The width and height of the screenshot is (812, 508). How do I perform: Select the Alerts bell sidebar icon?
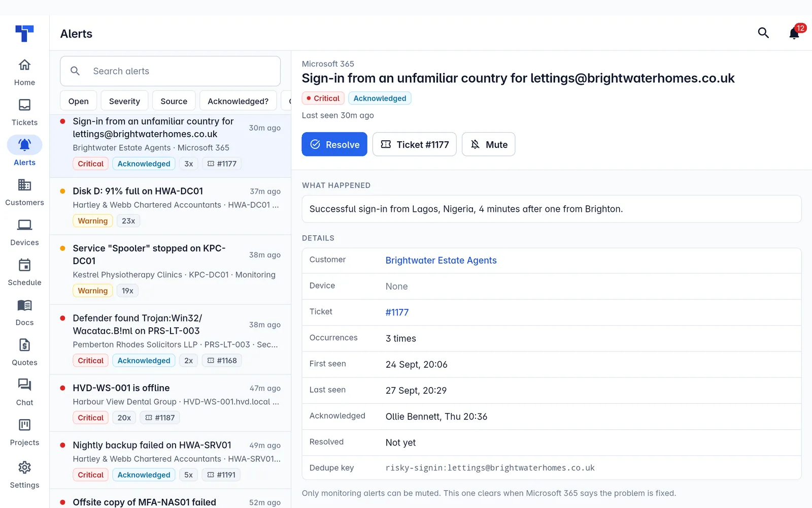pyautogui.click(x=24, y=145)
